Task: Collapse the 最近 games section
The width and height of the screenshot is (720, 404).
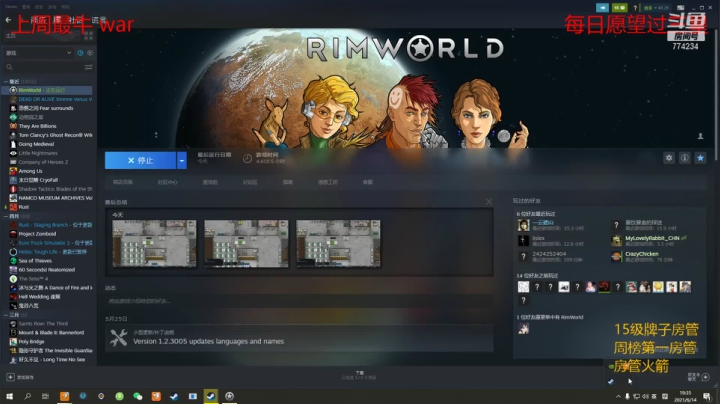Action: (6, 81)
